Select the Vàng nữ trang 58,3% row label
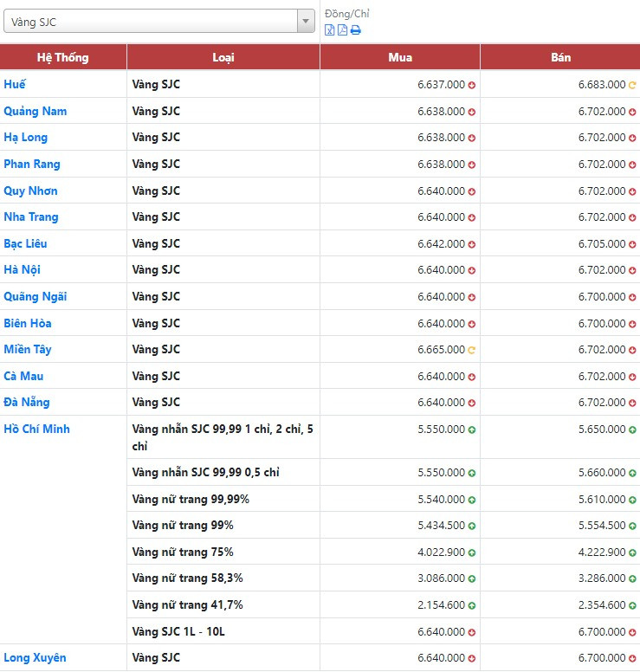Viewport: 640px width, 672px height. click(x=187, y=578)
